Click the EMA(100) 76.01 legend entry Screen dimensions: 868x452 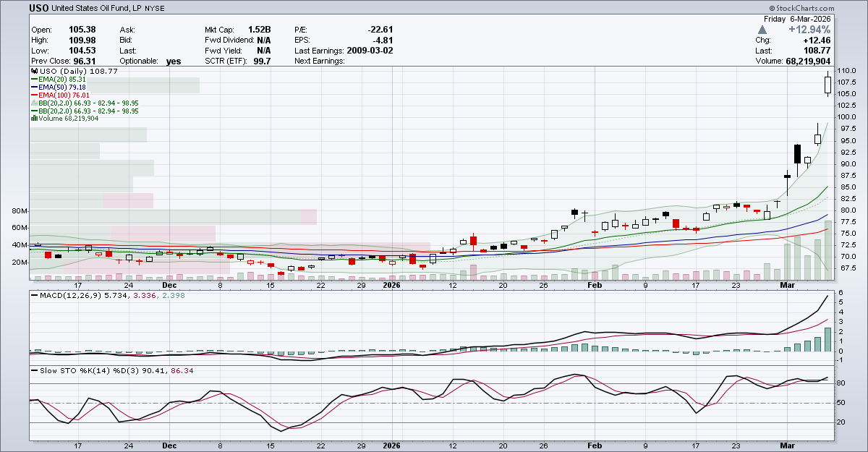pyautogui.click(x=64, y=95)
